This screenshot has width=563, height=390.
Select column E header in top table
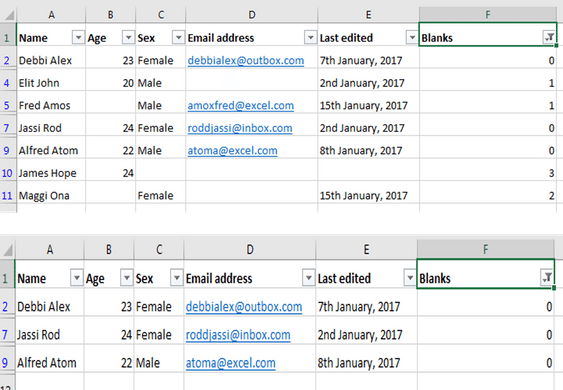point(368,15)
